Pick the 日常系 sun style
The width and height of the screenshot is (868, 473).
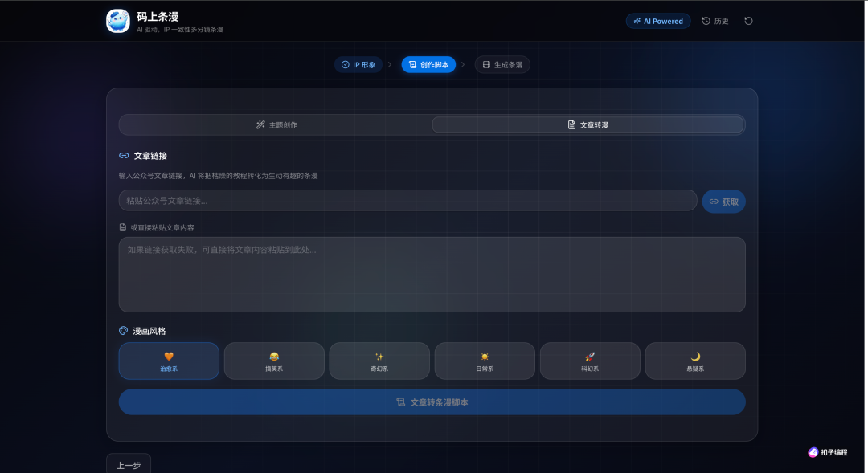(485, 361)
